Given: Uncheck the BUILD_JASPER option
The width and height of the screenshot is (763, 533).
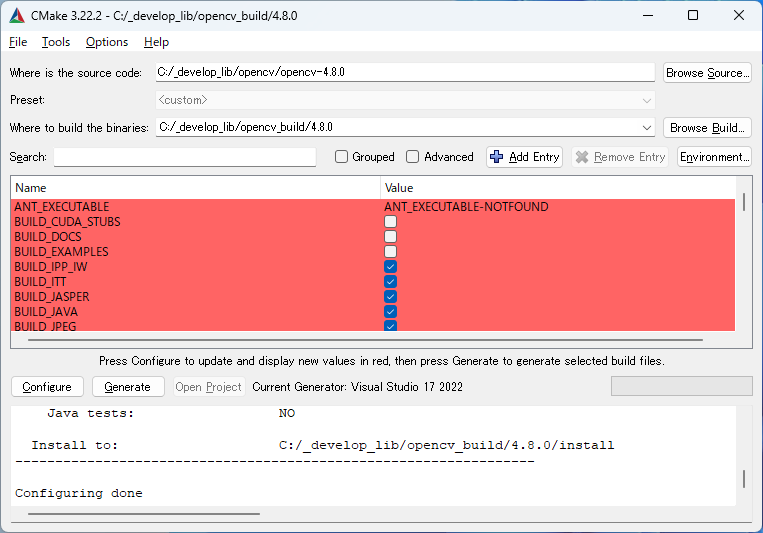Looking at the screenshot, I should tap(390, 297).
